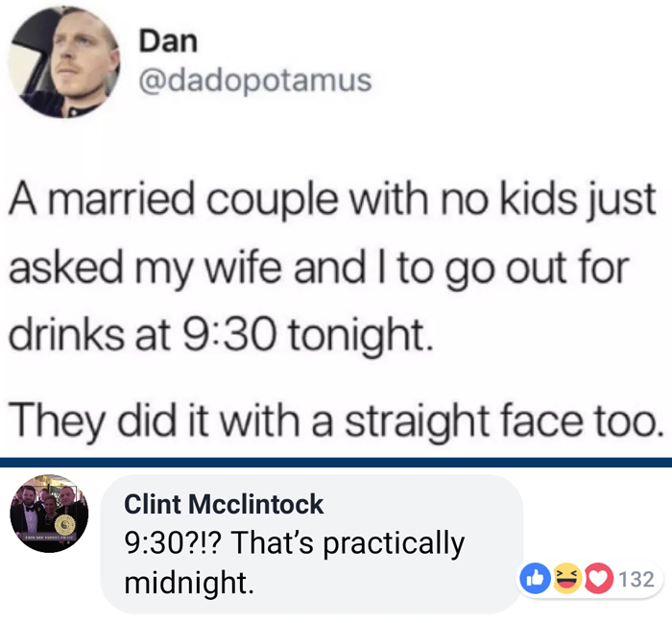Click the word 'midnight.' in the comment
672x623 pixels.
189,583
